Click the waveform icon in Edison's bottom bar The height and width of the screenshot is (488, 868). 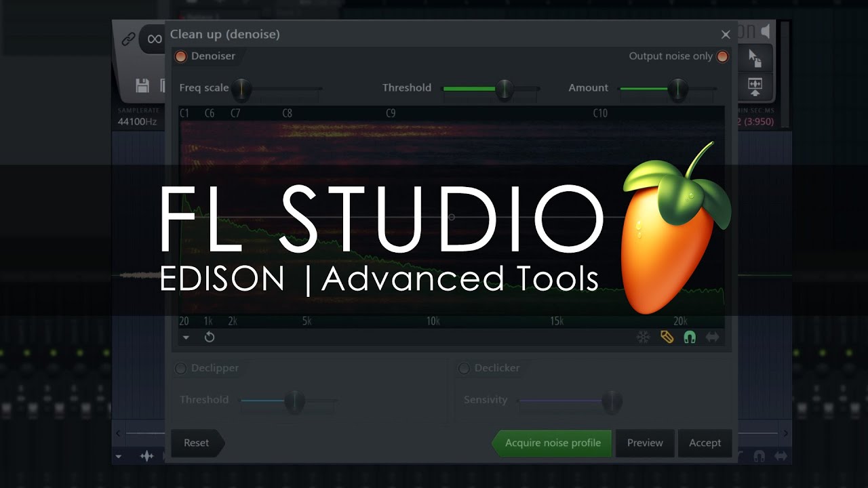(x=146, y=456)
